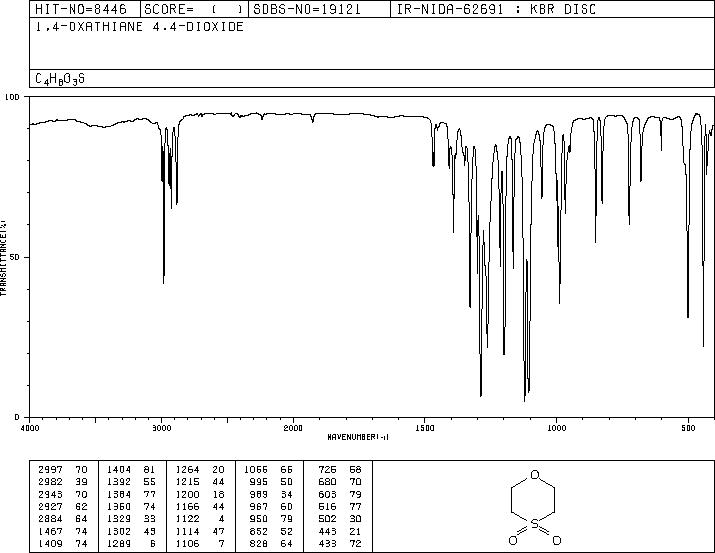Screen dimensions: 715x553
Task: Click the 4000 tick label on x-axis
Action: [x=30, y=428]
